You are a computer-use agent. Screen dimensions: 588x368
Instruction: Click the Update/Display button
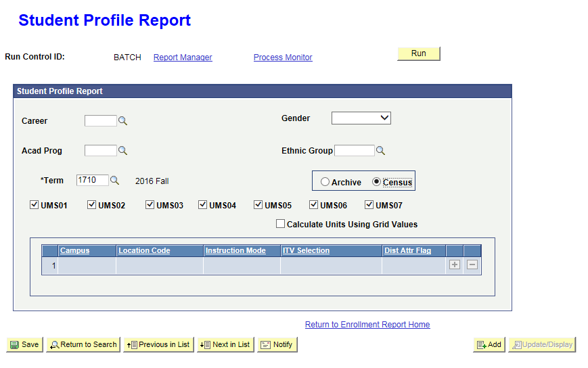[542, 344]
